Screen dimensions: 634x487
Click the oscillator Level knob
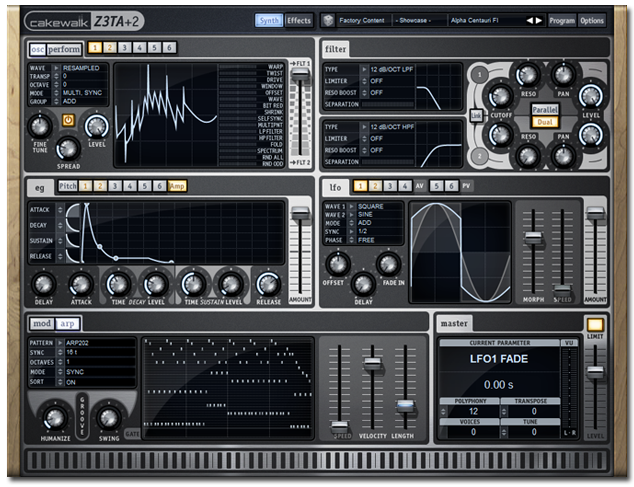(97, 126)
